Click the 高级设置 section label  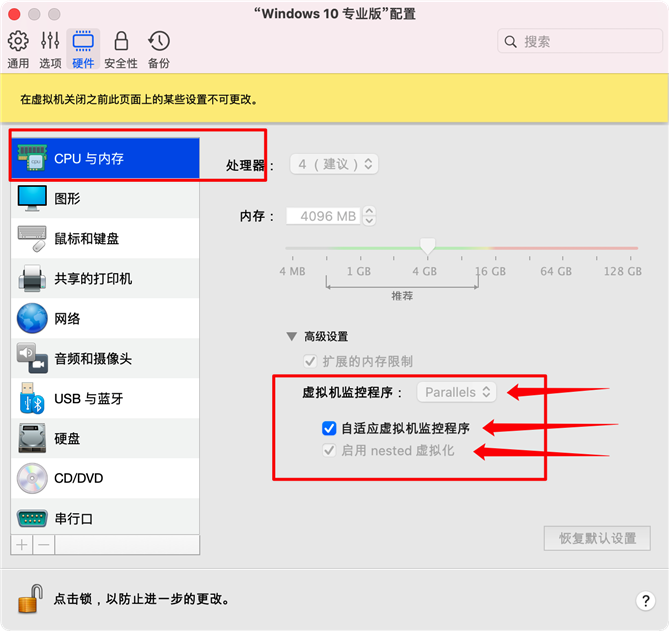[326, 337]
